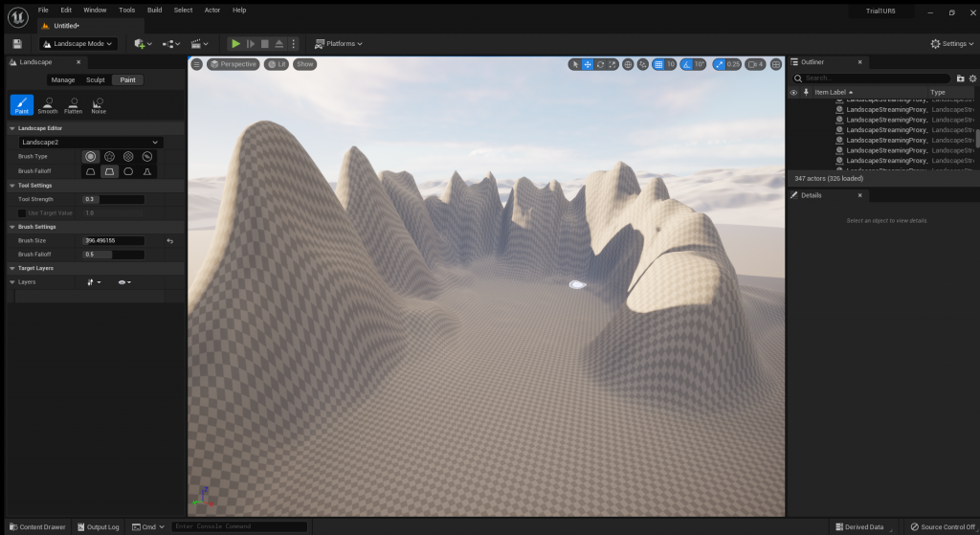
Task: Select the Noise tool
Action: (99, 105)
